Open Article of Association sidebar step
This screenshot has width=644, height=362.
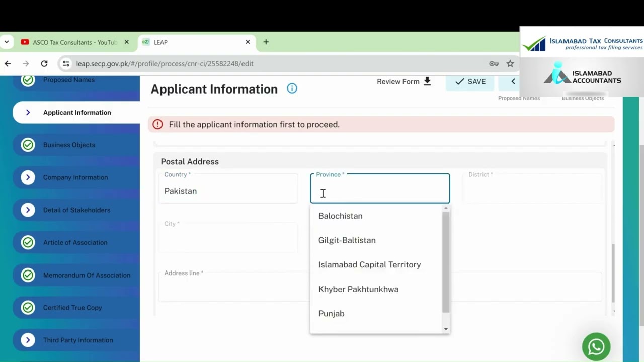coord(76,242)
